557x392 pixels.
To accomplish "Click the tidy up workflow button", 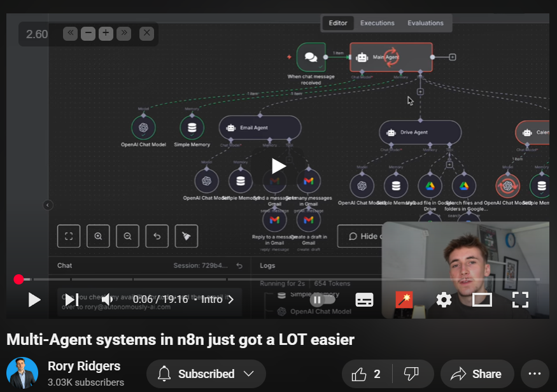I will click(187, 236).
